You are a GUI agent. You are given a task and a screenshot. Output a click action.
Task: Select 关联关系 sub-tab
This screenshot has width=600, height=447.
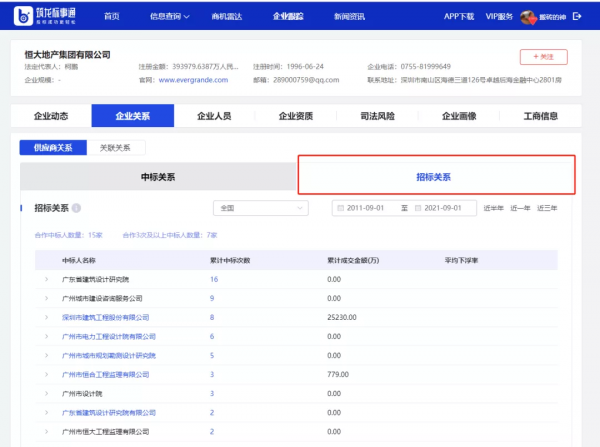click(115, 148)
